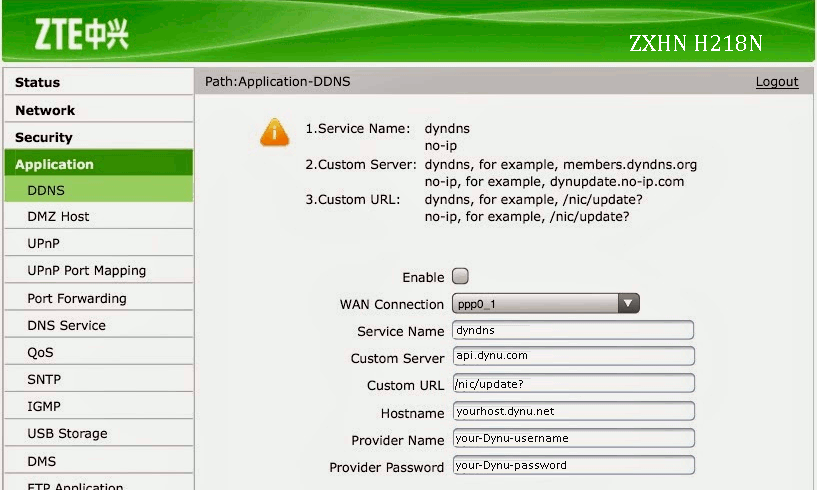This screenshot has height=490, width=817.
Task: Open the WAN Connection dropdown
Action: (x=546, y=303)
